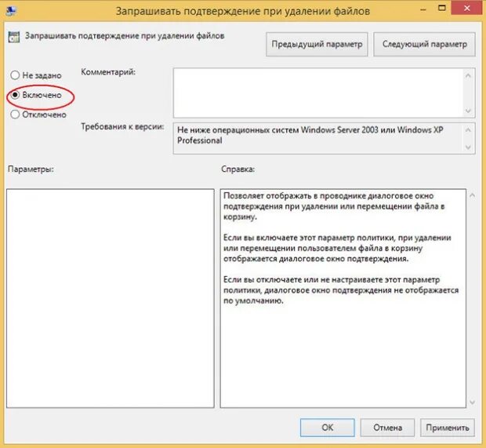Screen dimensions: 486x448
Task: Click down arrow in 'Требования к версии' box
Action: (468, 148)
